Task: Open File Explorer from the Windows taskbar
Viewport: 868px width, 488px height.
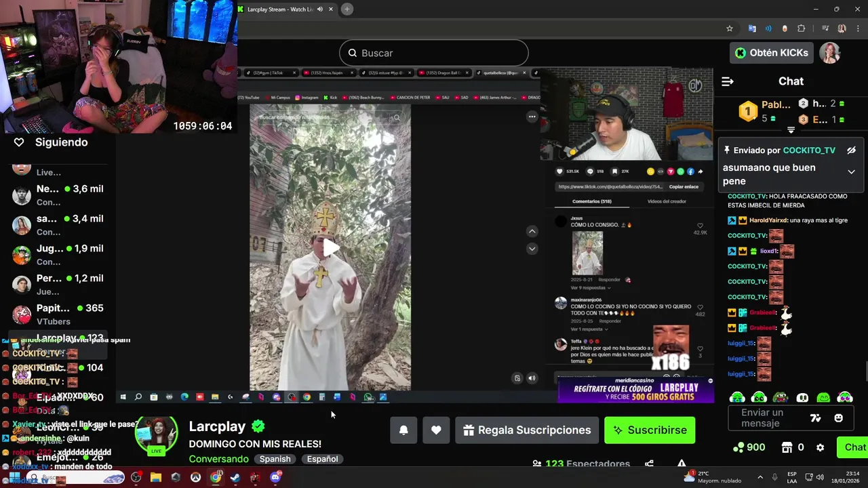Action: click(155, 477)
